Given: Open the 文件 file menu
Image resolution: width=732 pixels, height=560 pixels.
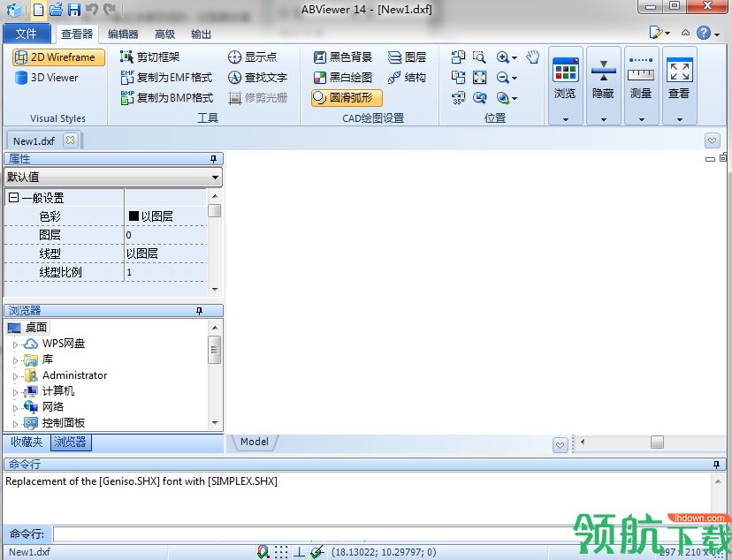Looking at the screenshot, I should click(27, 34).
